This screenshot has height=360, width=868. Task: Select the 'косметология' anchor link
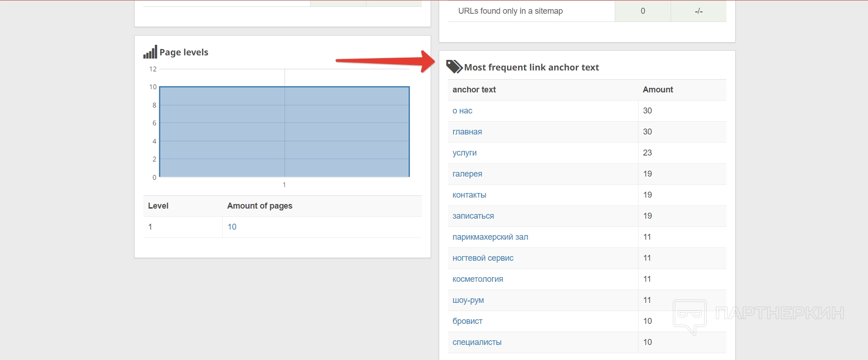478,279
